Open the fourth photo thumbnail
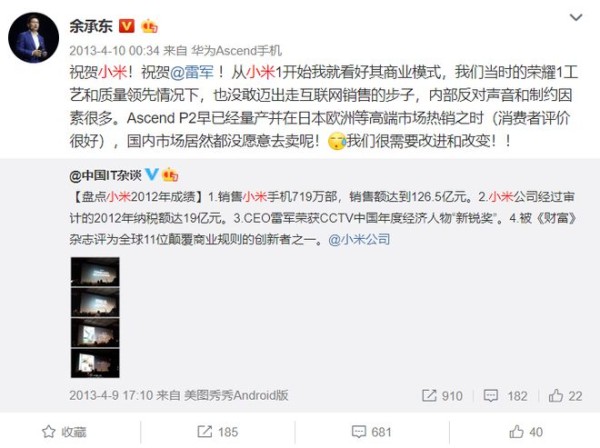Screen dimensions: 600x448 tap(95, 363)
